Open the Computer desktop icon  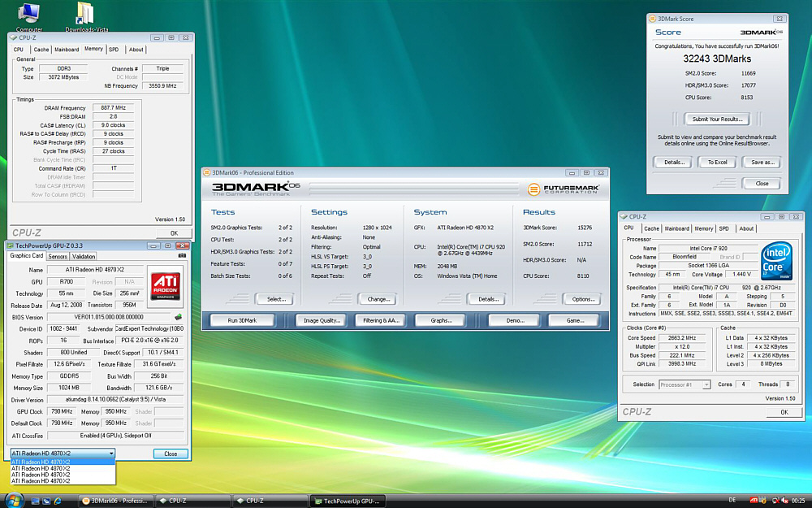tap(29, 16)
